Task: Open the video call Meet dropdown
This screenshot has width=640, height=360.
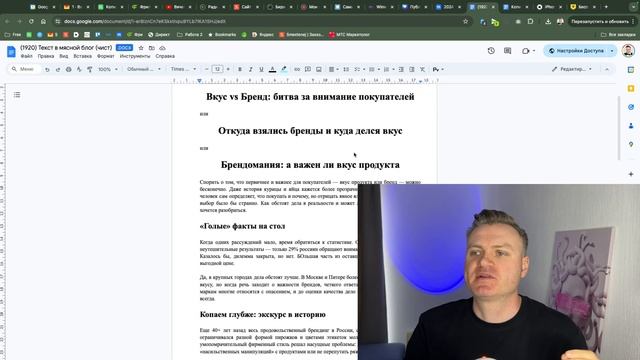Action: [528, 51]
